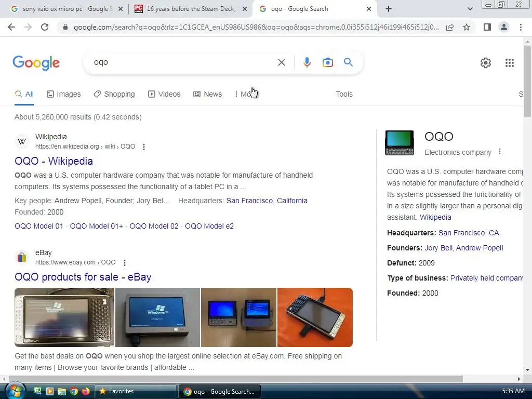
Task: Switch to 16 years before the Steam Deck tab
Action: pos(190,9)
